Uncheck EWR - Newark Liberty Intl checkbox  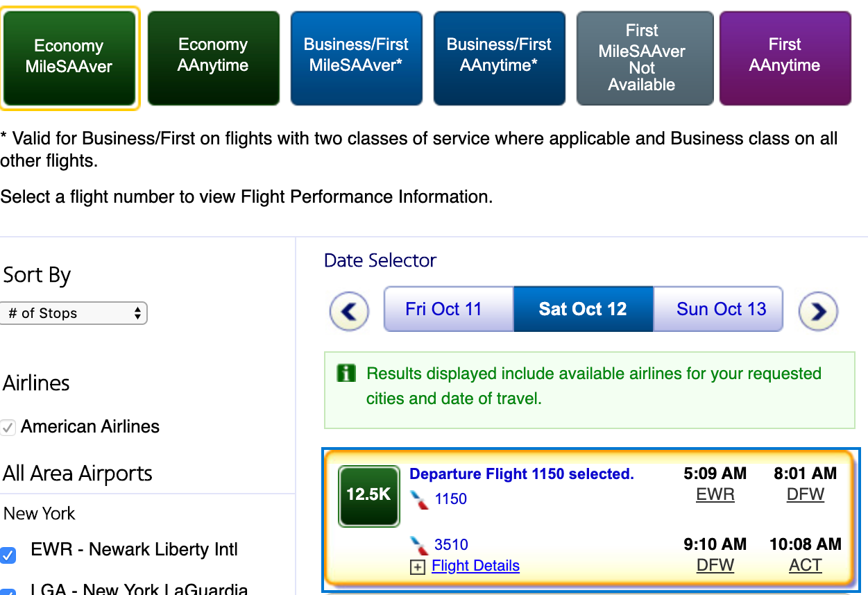pos(8,555)
